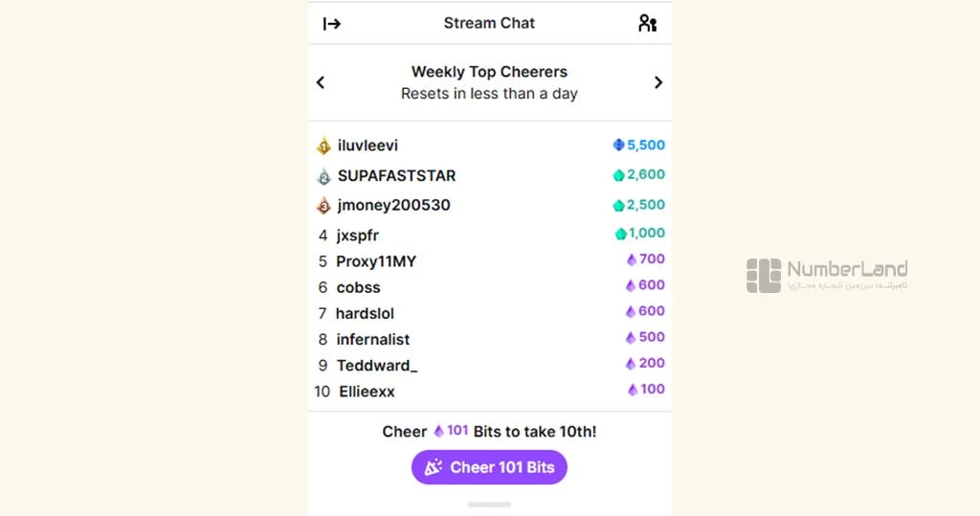This screenshot has width=980, height=516.
Task: Click the gold first-place badge beside iluvleevi
Action: click(x=323, y=146)
